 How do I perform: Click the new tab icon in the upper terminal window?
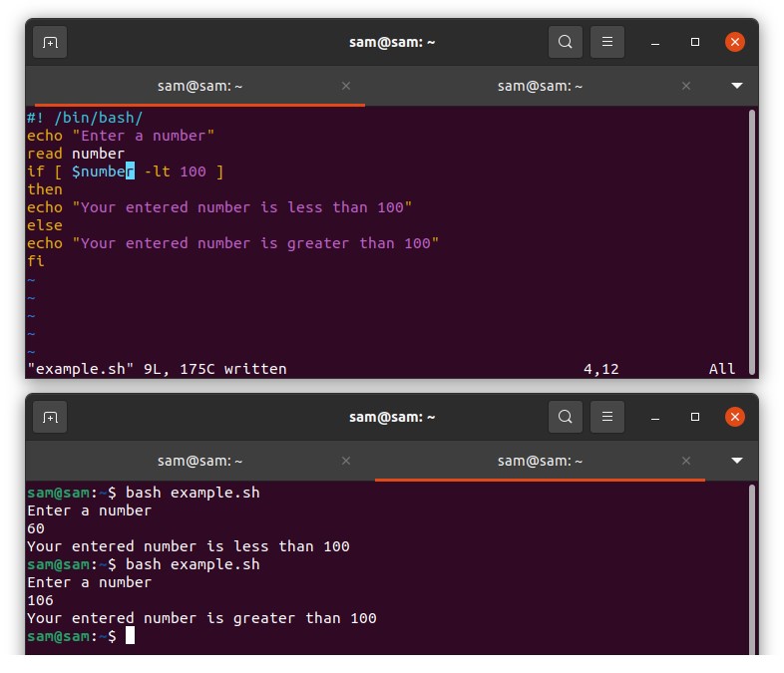[50, 42]
